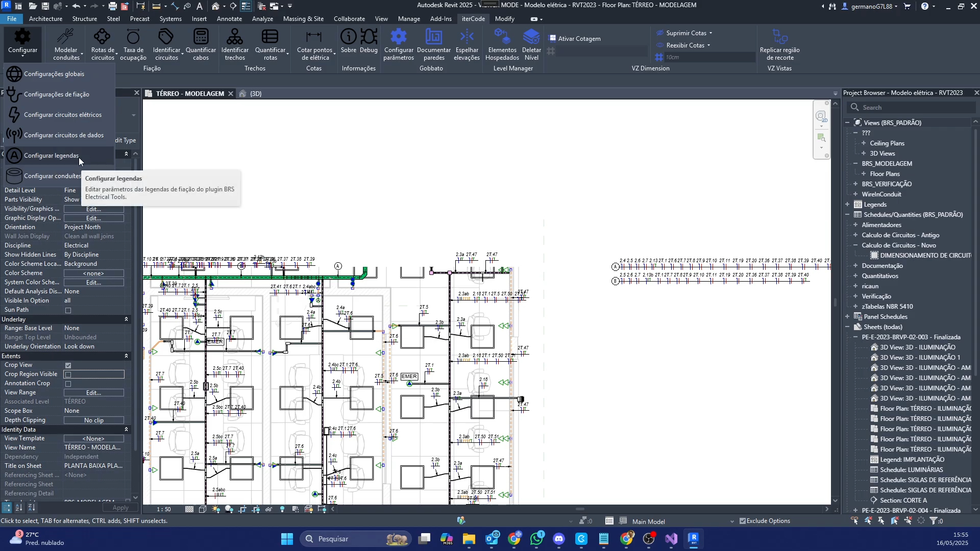980x551 pixels.
Task: Click the View Range Edit button
Action: 94,393
